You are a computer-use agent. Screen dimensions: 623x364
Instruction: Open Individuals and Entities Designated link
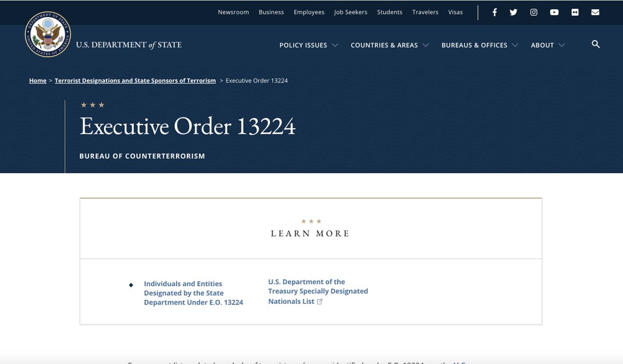(193, 293)
